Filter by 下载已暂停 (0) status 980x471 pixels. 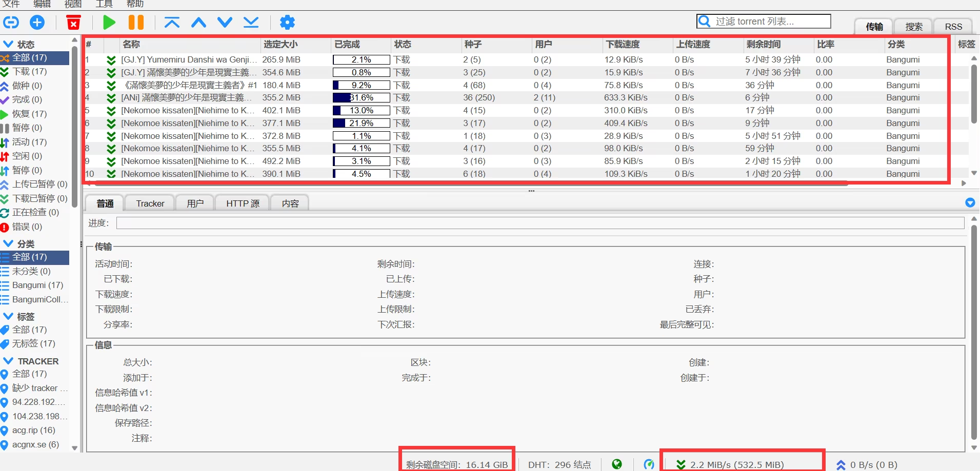coord(39,198)
